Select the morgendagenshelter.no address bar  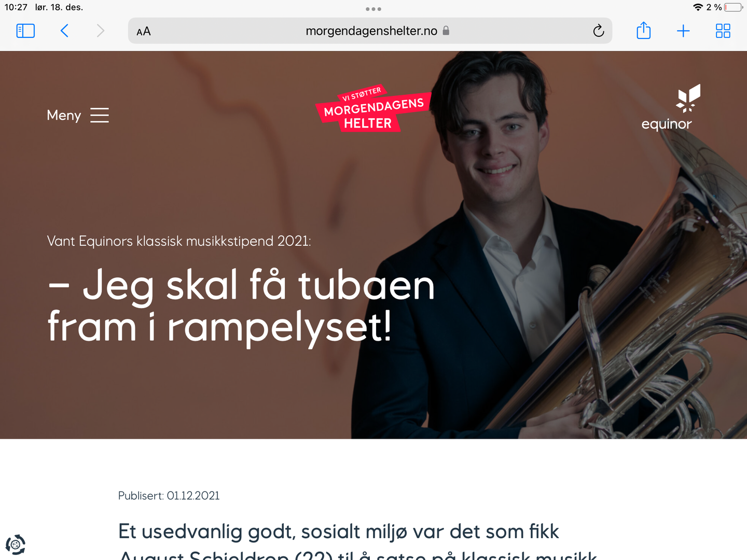(x=370, y=31)
